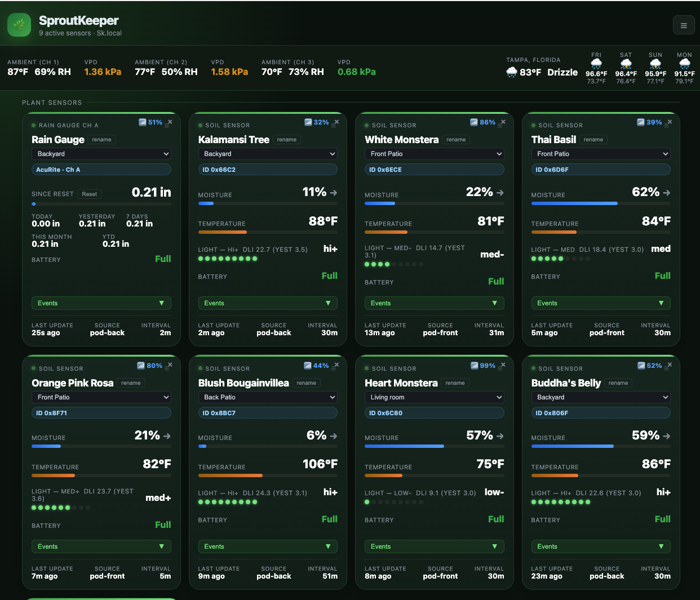Remove the Blush Bougainvillea card with its X
The width and height of the screenshot is (700, 600).
coord(337,365)
